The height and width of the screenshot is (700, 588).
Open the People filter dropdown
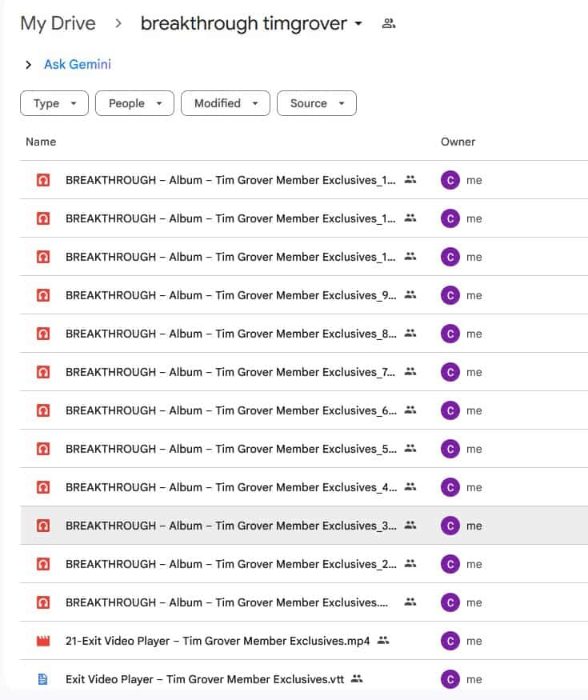134,103
